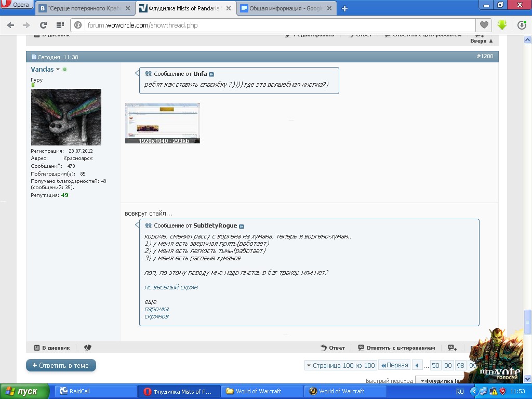The height and width of the screenshot is (399, 532).
Task: Open the attached 1920x1040 screenshot thumbnail
Action: [162, 123]
